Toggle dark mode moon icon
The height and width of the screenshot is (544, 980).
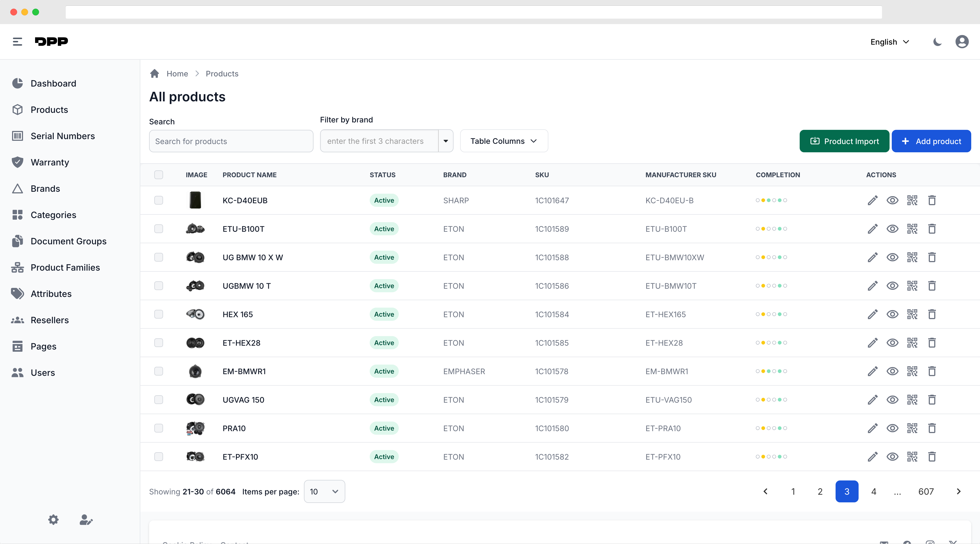937,42
